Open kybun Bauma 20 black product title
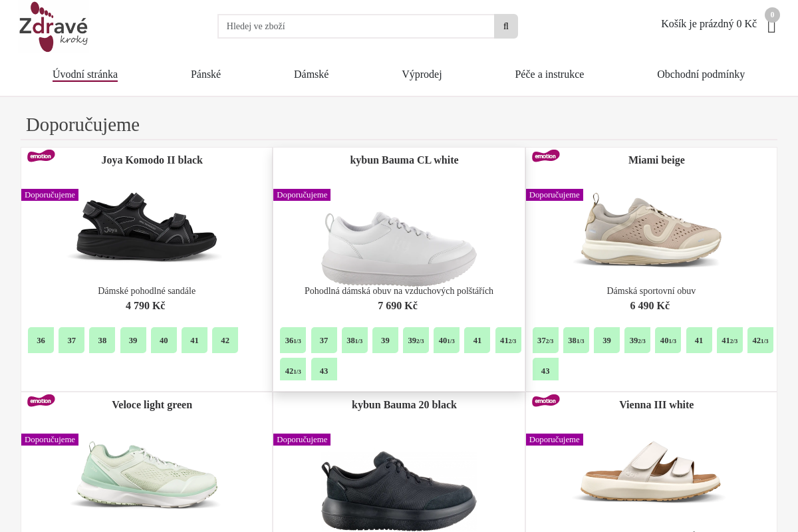Screen dimensions: 798x532 click(404, 405)
